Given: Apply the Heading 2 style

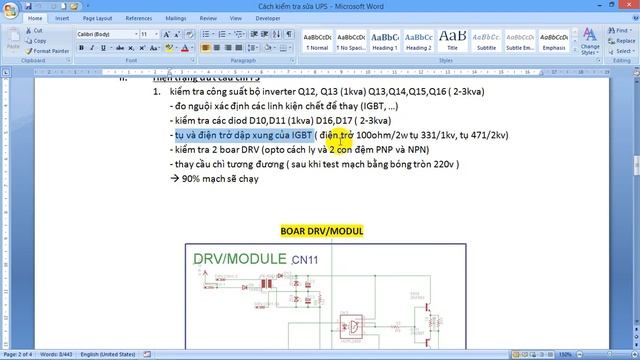Looking at the screenshot, I should pos(418,41).
